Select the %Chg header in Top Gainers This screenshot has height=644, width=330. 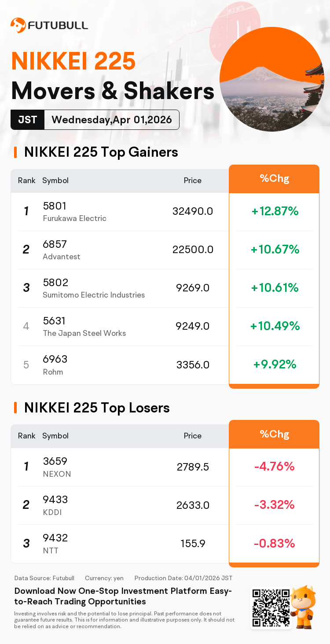point(274,179)
